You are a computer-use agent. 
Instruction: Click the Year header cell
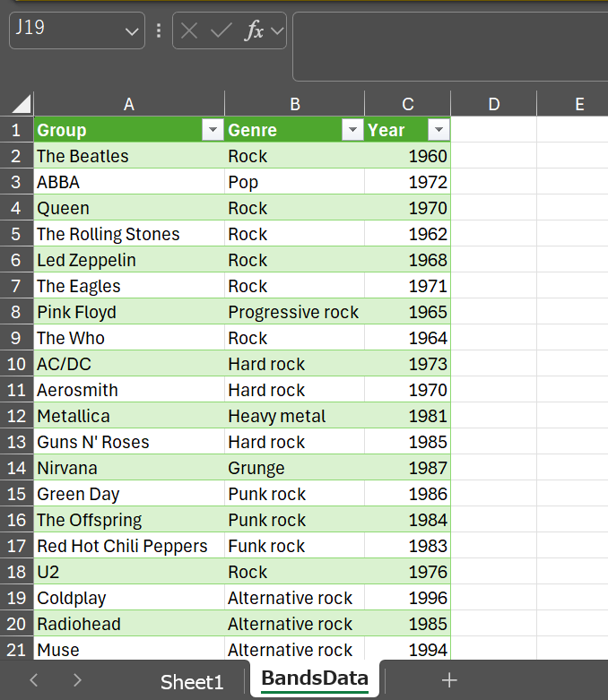coord(408,130)
